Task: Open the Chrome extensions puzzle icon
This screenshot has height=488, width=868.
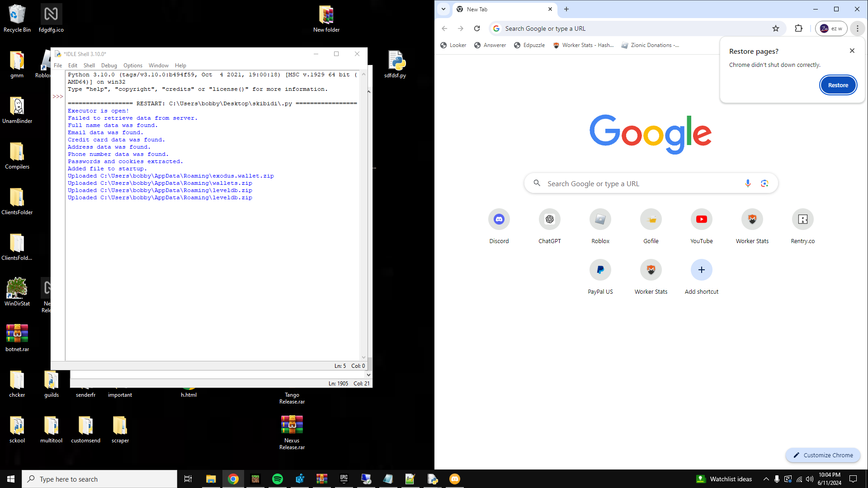Action: tap(798, 28)
